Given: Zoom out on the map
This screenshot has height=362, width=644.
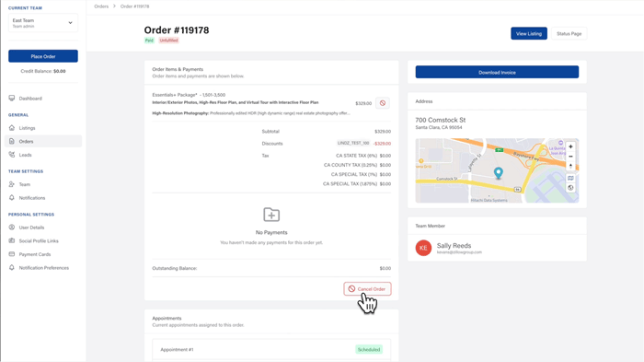Looking at the screenshot, I should 570,157.
